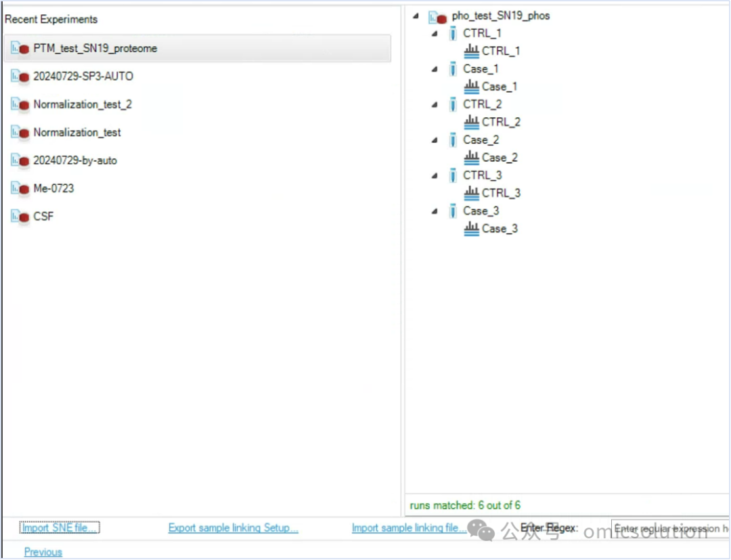Select the PTM_test_SN19_proteome experiment icon
Screen dimensions: 731x560
pos(20,48)
